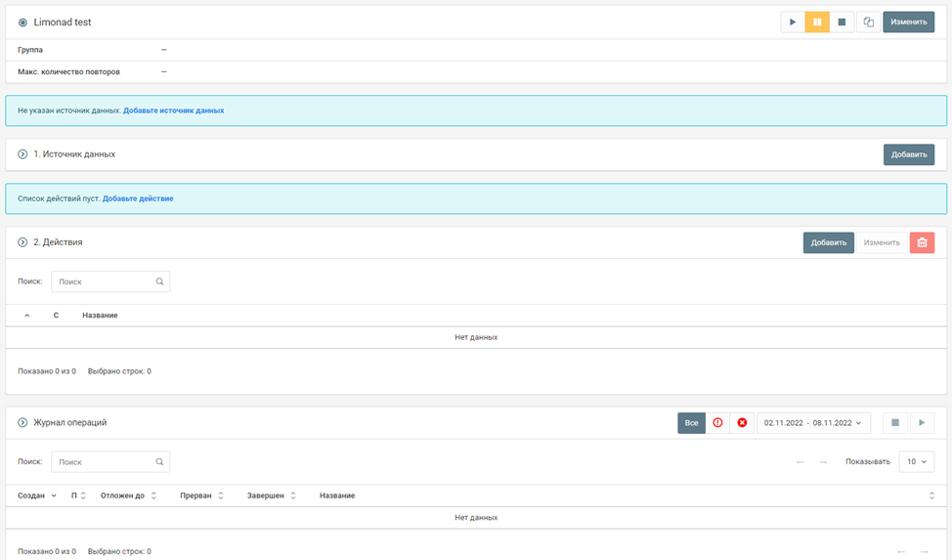Viewport: 952px width, 560px height.
Task: Collapse the 2. Действия section
Action: click(22, 242)
